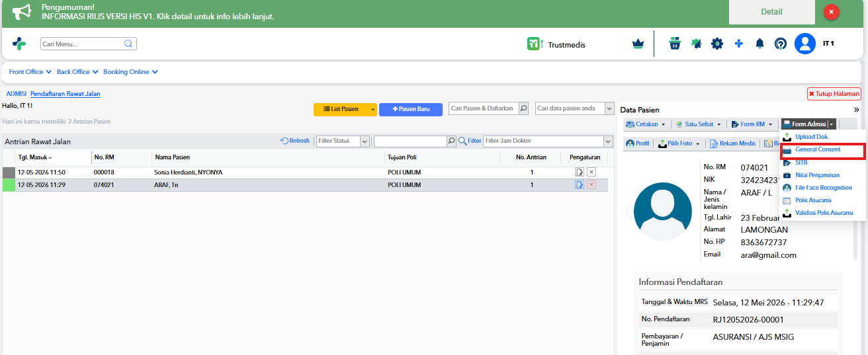Image resolution: width=868 pixels, height=355 pixels.
Task: Select the ARAF, Tn patient name
Action: click(166, 185)
